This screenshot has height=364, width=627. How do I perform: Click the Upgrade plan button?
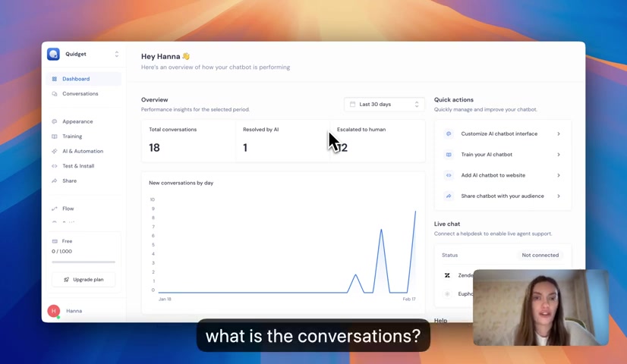[83, 280]
